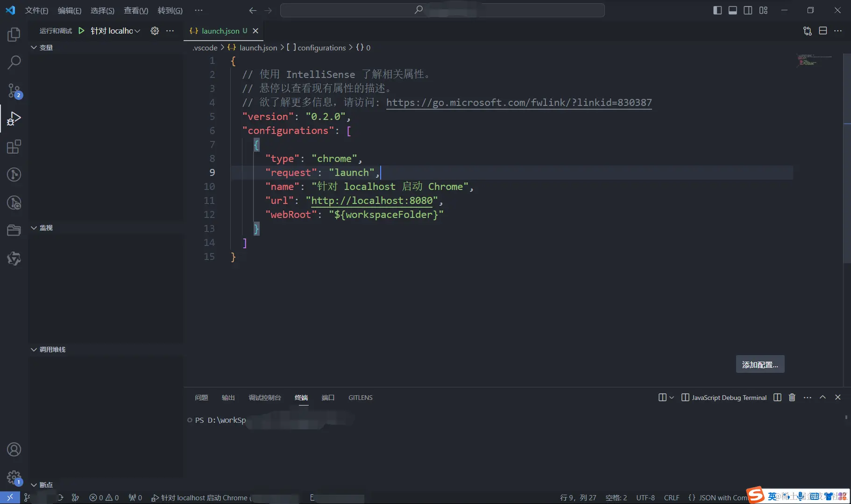This screenshot has height=504, width=851.
Task: Open the Manage gear icon with badge
Action: (x=14, y=477)
